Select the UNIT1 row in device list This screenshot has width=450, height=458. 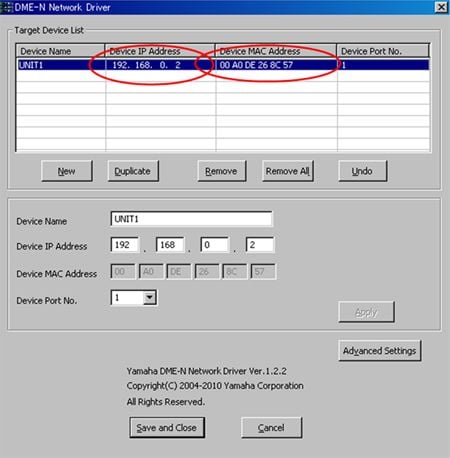tap(223, 65)
